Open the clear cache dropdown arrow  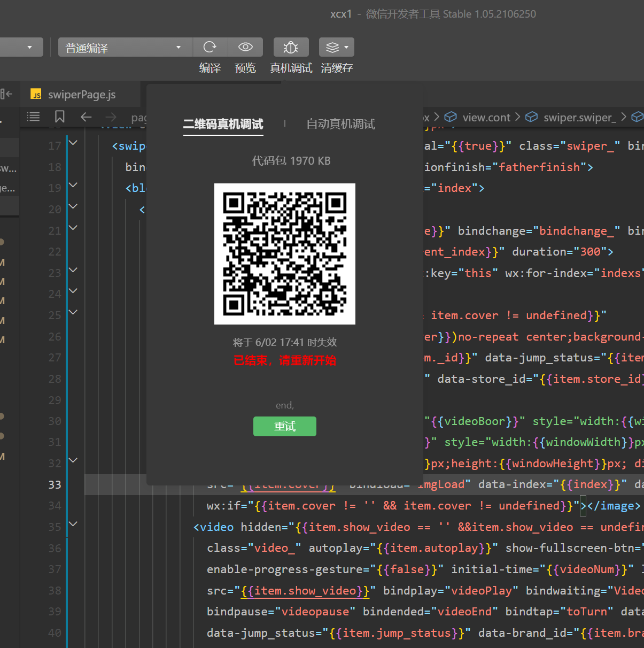[346, 47]
